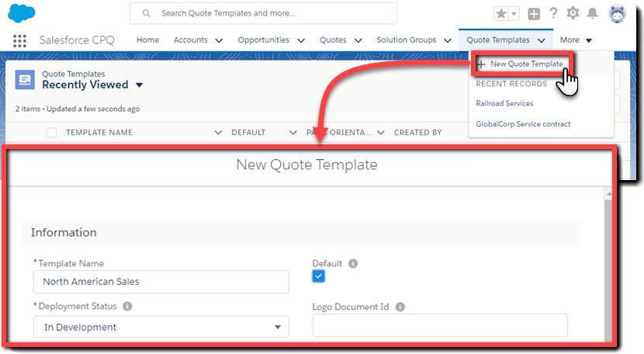This screenshot has width=644, height=354.
Task: Open the More navigation menu
Action: 576,40
